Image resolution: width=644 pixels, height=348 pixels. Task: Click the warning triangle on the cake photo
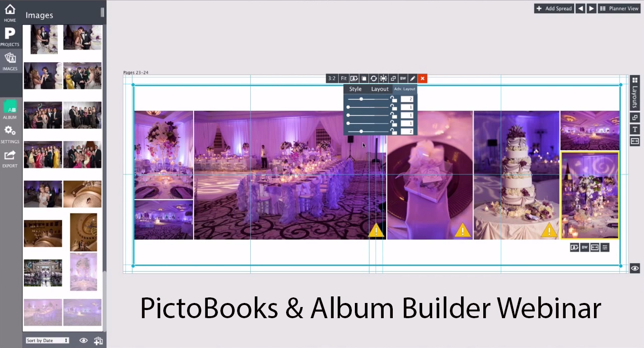tap(549, 230)
